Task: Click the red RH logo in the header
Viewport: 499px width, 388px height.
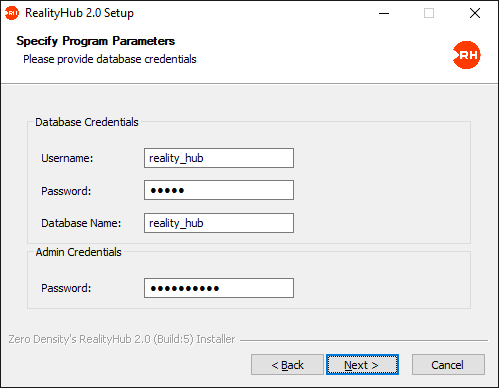Action: [x=467, y=55]
